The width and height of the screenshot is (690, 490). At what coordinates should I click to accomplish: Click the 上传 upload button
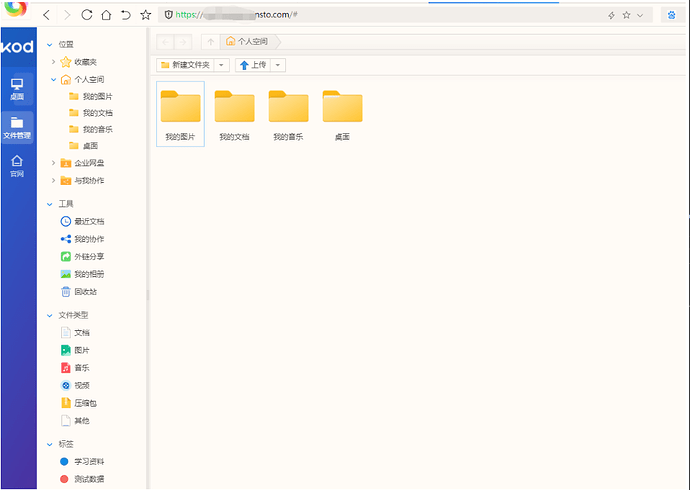pyautogui.click(x=252, y=65)
